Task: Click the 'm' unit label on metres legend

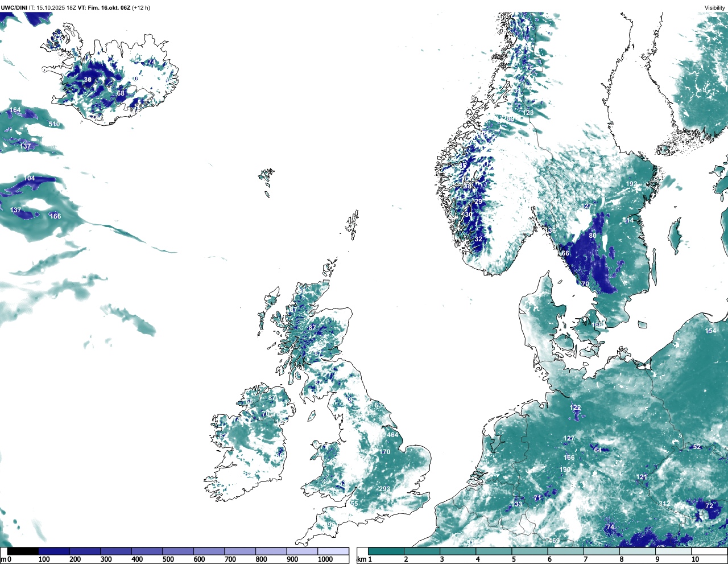Action: pos(3,559)
